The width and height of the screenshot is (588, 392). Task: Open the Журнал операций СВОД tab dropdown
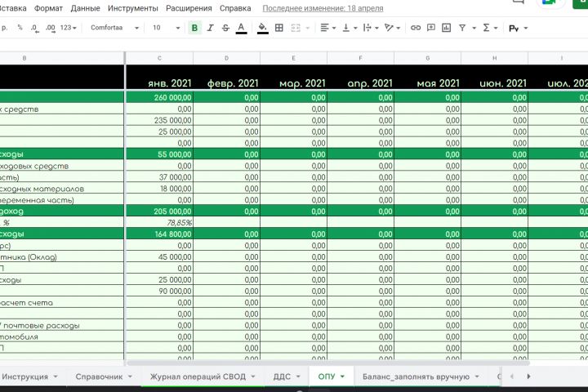click(x=252, y=376)
